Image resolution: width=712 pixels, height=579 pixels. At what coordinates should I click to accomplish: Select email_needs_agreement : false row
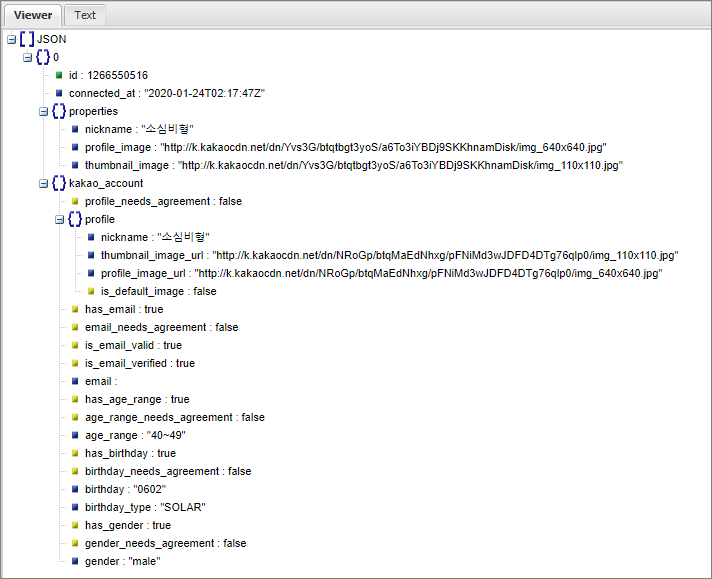tap(161, 327)
